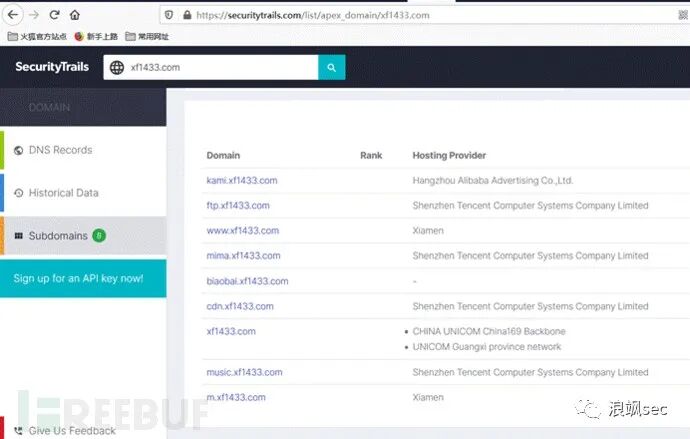690x439 pixels.
Task: Click the DNS Records globe icon
Action: pyautogui.click(x=18, y=150)
